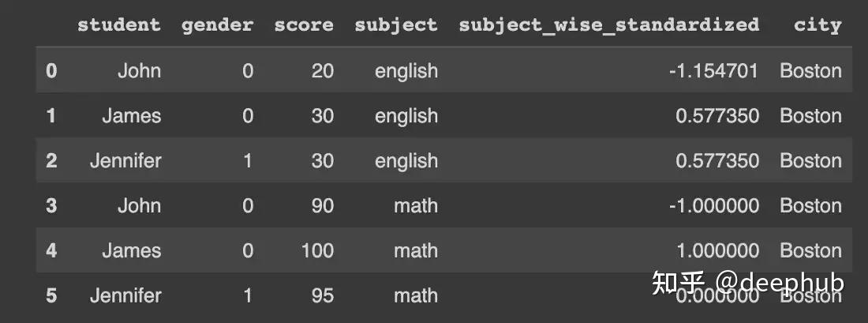Viewport: 868px width, 323px height.
Task: Select the score value 95
Action: tap(322, 296)
